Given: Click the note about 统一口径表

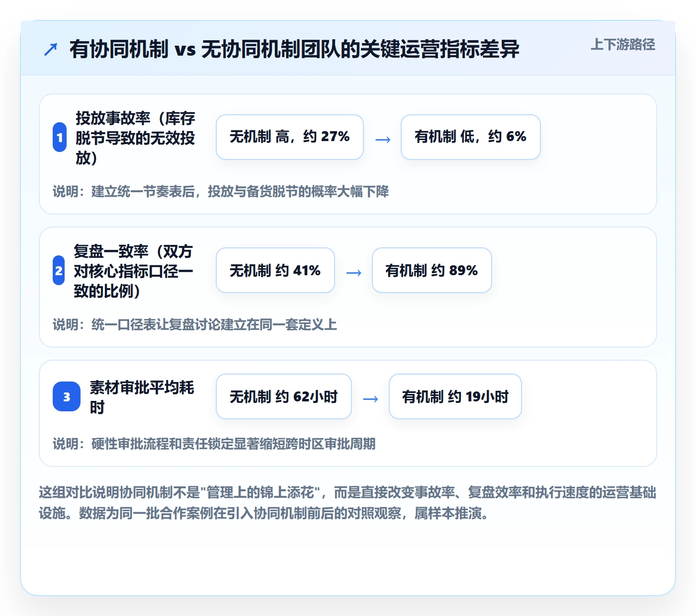Looking at the screenshot, I should pyautogui.click(x=195, y=324).
